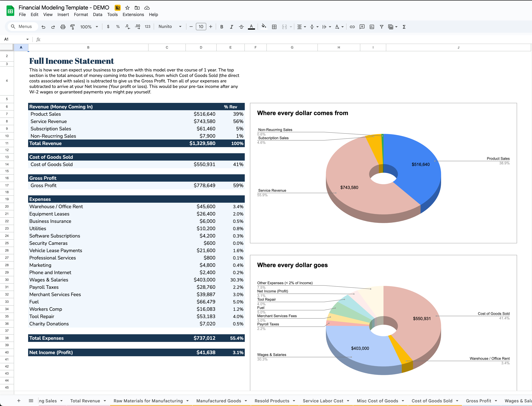Toggle bold formatting
This screenshot has width=532, height=406.
[x=222, y=27]
